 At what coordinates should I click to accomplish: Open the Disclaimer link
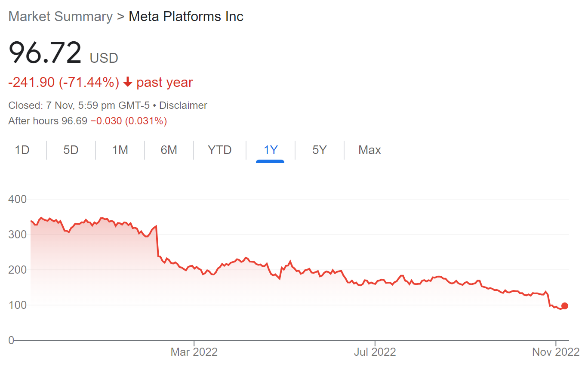[x=183, y=105]
